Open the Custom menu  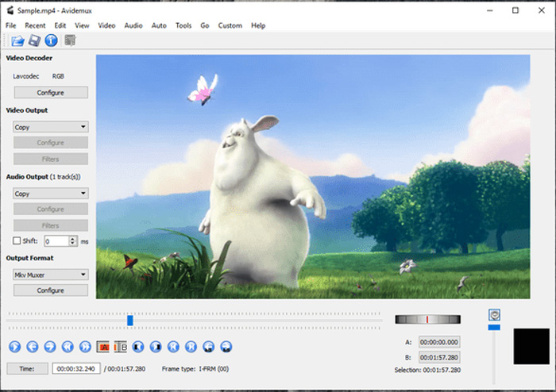pos(230,25)
